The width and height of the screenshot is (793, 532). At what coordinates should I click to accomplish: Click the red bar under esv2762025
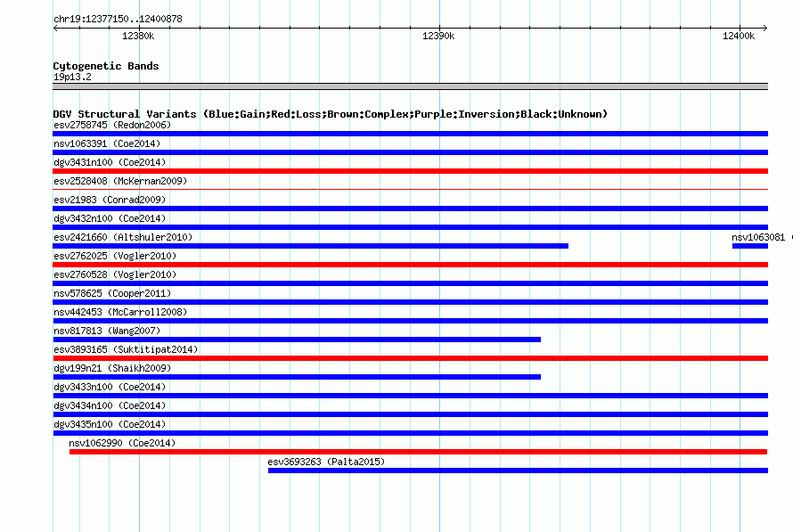click(410, 265)
